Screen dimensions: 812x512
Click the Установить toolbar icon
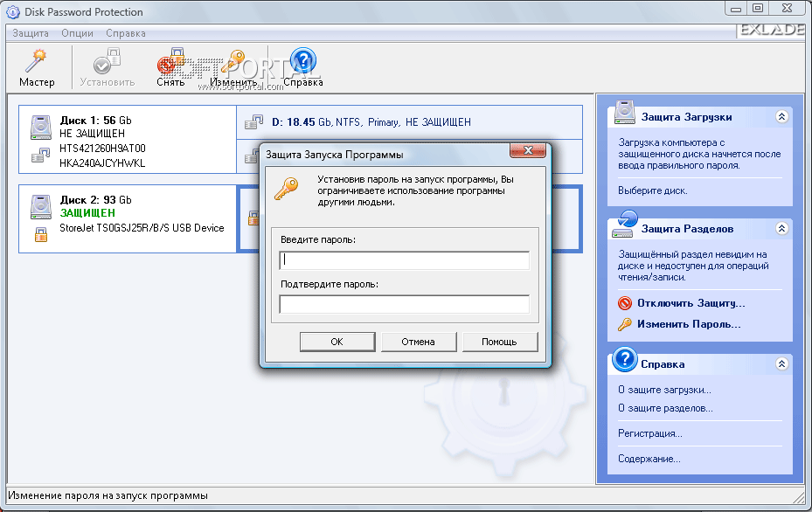(x=107, y=61)
